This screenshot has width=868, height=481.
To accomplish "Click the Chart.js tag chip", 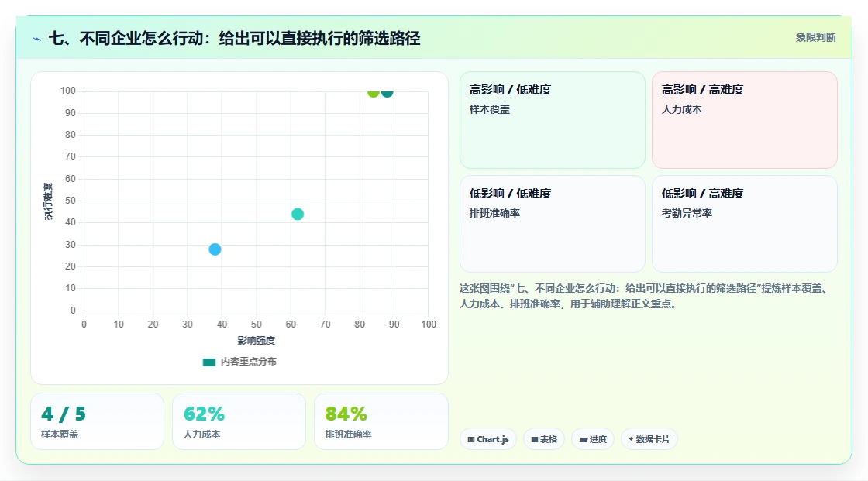I will click(x=488, y=439).
